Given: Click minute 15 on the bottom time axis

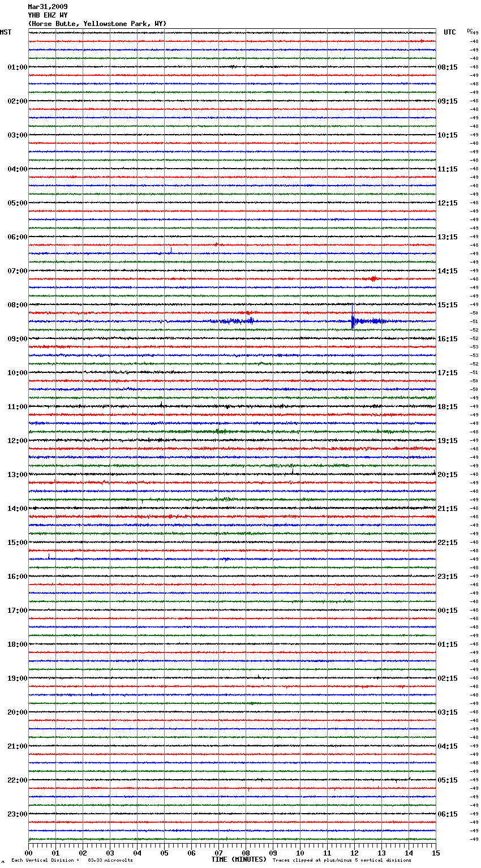Looking at the screenshot, I should 436,853.
